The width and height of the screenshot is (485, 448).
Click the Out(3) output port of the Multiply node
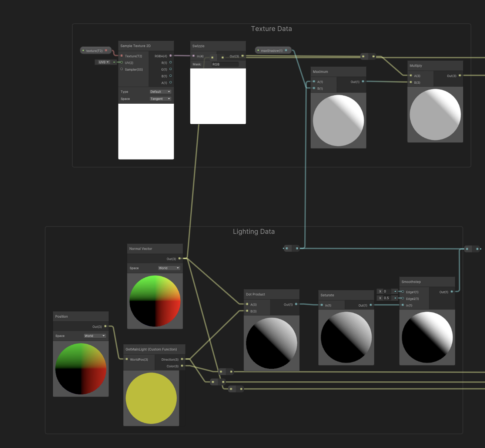pyautogui.click(x=459, y=76)
